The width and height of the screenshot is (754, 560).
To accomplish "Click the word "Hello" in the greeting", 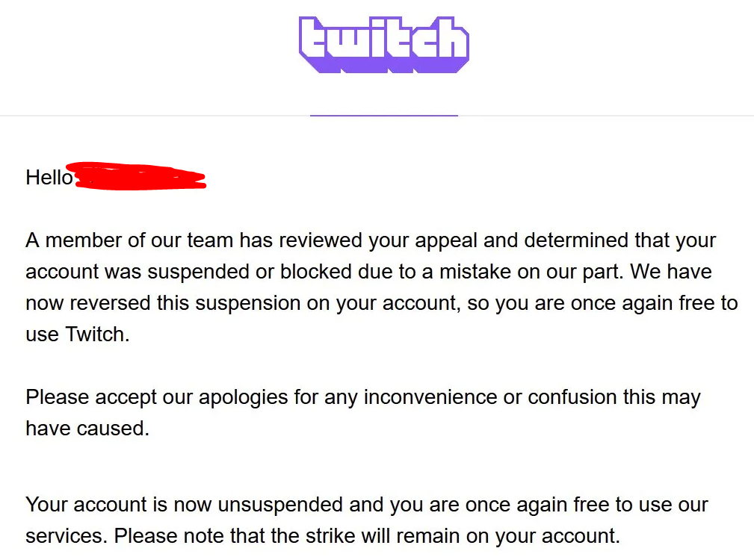I will pos(49,178).
